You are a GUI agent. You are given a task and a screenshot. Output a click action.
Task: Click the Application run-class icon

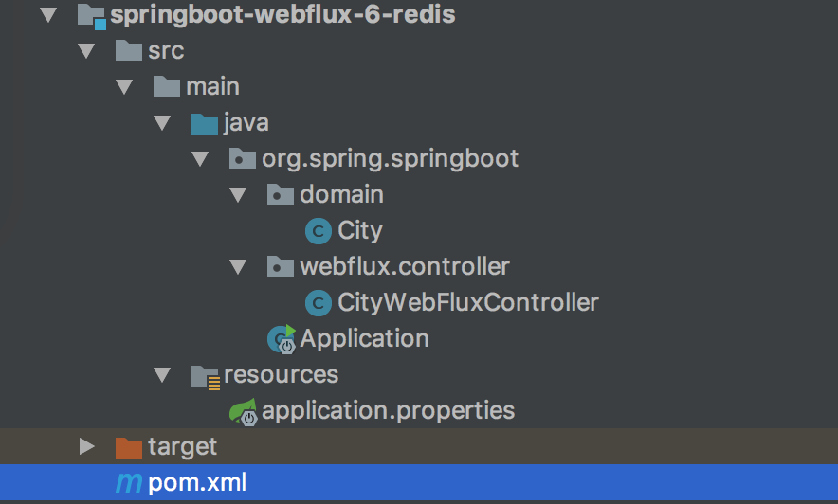click(x=282, y=338)
